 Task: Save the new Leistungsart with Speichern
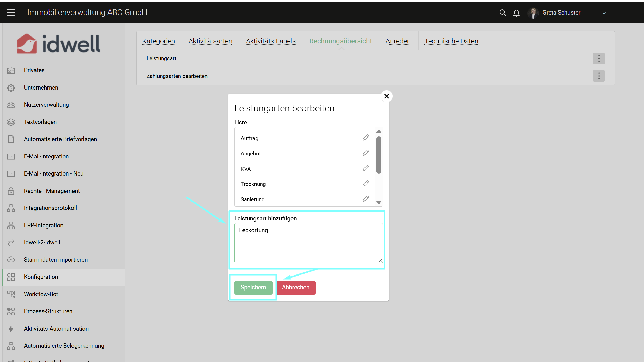tap(253, 287)
